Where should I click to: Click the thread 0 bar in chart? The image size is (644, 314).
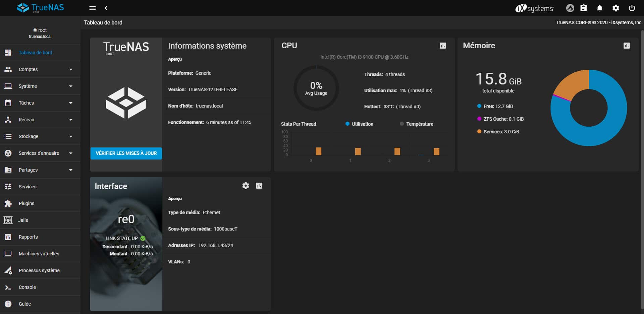tap(319, 151)
